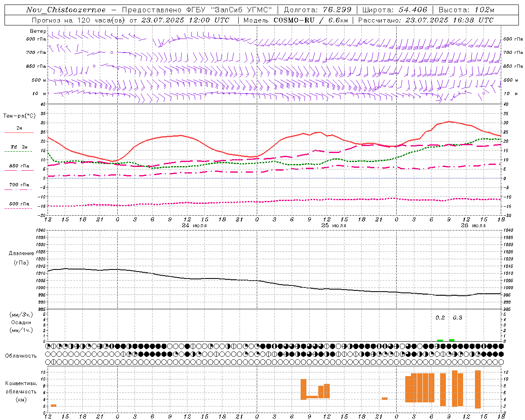The image size is (525, 420).
Task: Click the 'Ветер' wind panel label
Action: click(x=38, y=31)
